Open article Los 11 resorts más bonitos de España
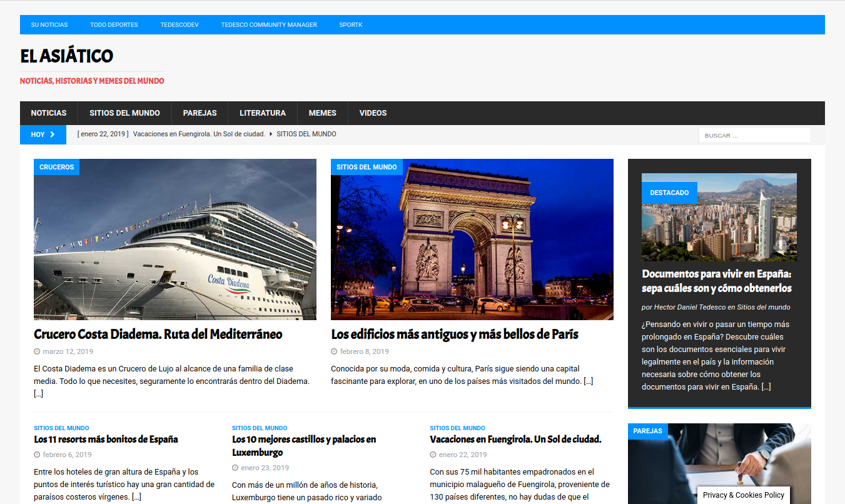This screenshot has height=504, width=845. coord(106,439)
